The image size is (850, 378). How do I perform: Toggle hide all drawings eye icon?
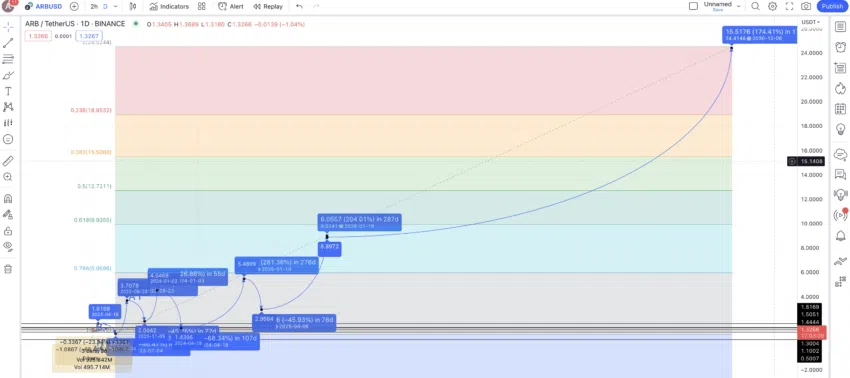coord(8,246)
